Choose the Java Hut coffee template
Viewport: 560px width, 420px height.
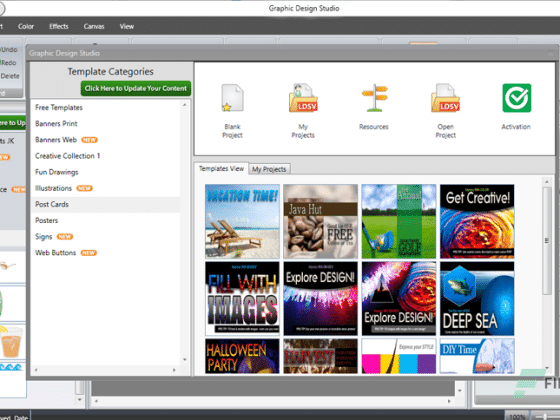click(320, 221)
